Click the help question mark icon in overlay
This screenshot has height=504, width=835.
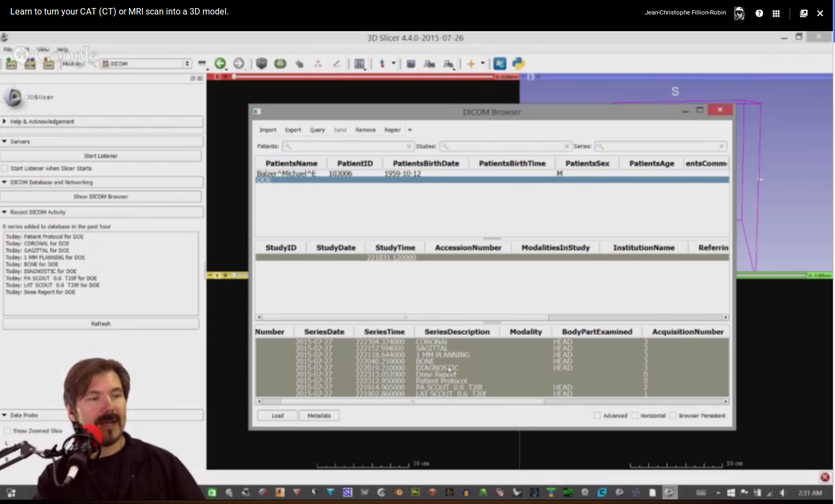[x=759, y=13]
